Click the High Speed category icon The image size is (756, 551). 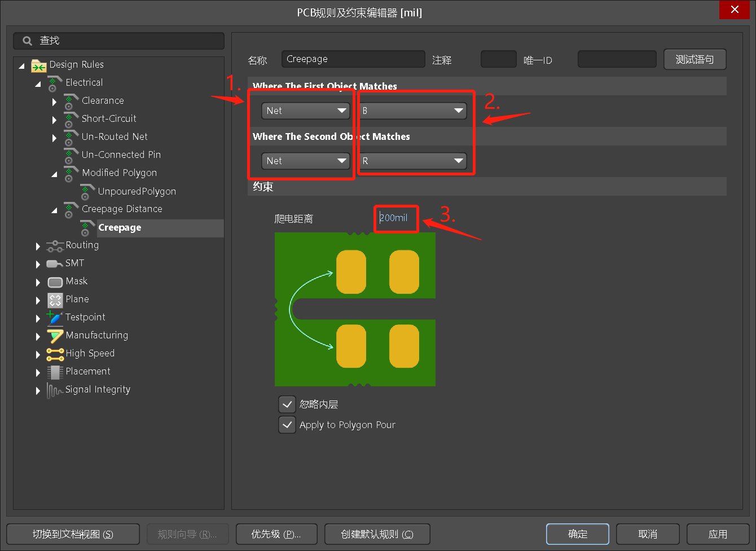coord(55,354)
